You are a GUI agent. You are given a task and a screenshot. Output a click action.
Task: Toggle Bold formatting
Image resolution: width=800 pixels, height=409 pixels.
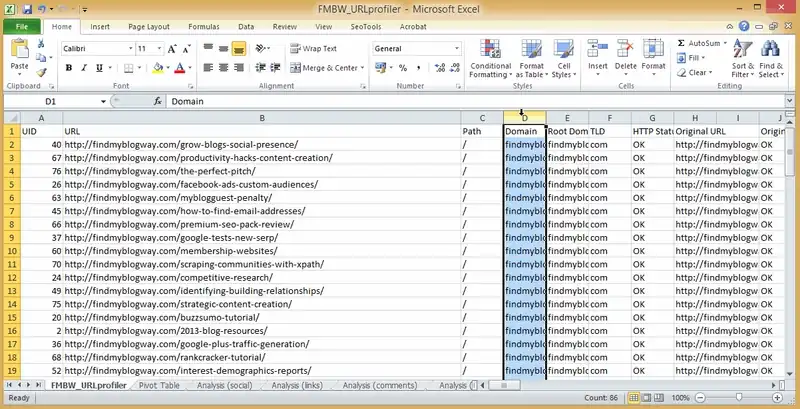pos(69,68)
